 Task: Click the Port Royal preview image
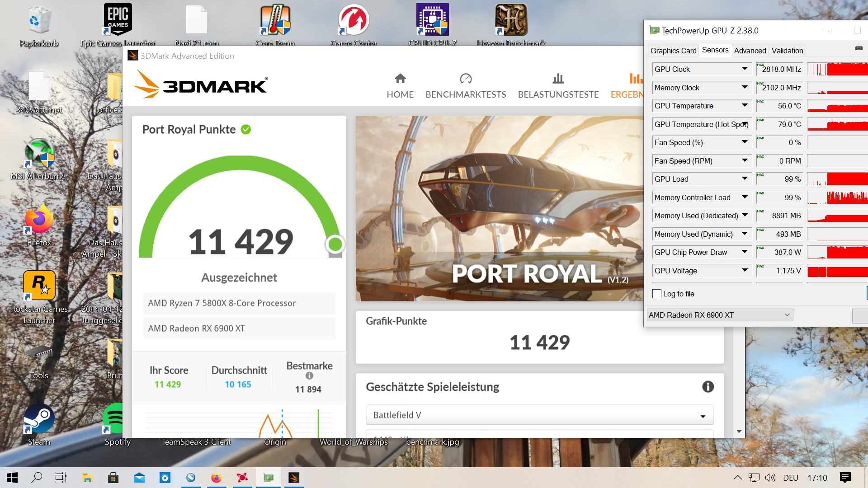[499, 208]
